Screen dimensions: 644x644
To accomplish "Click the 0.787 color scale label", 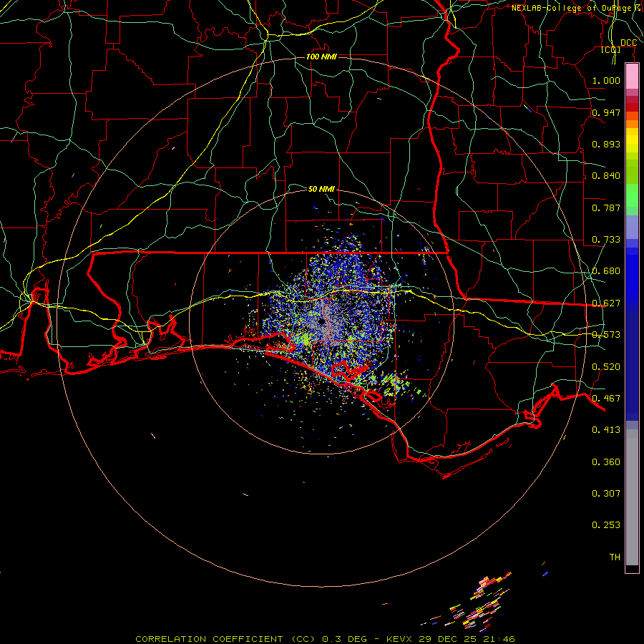I will (x=606, y=208).
